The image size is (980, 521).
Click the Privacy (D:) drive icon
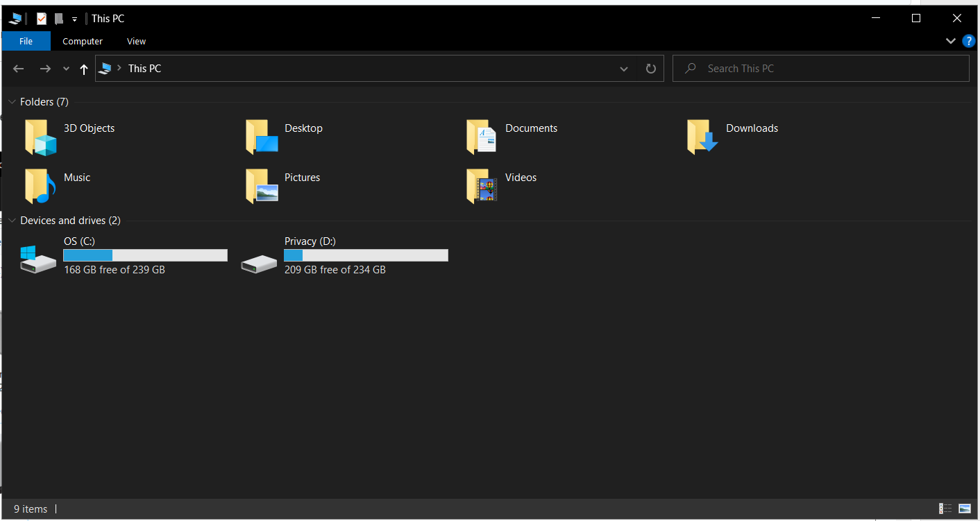coord(259,263)
